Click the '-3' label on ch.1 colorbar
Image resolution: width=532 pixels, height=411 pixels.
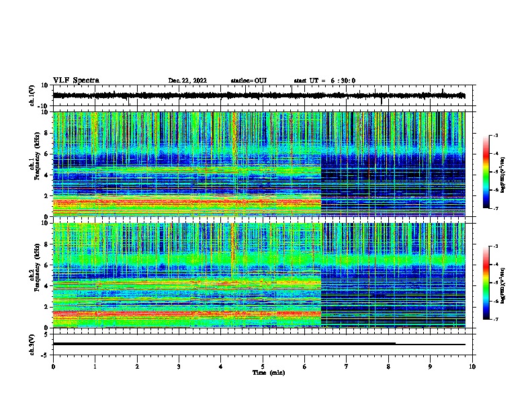pos(496,135)
